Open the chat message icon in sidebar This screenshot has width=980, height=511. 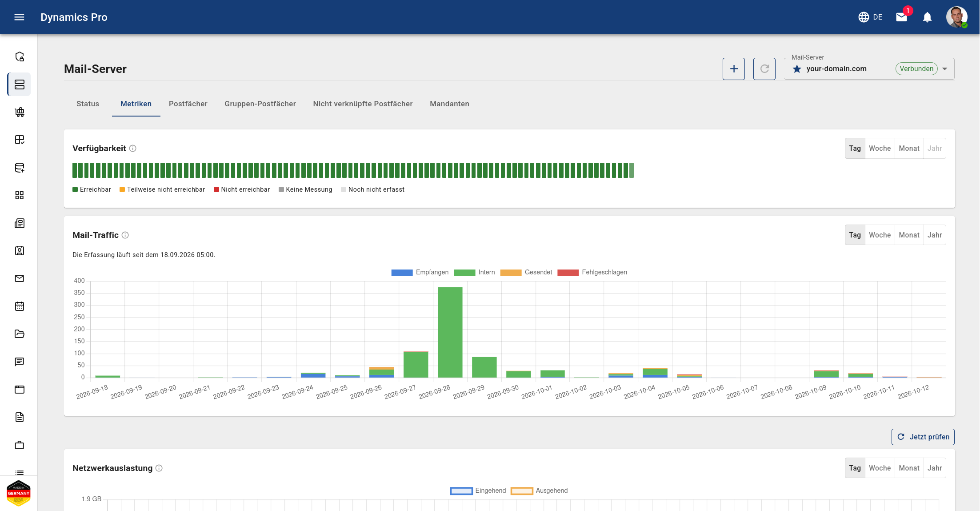(x=20, y=362)
